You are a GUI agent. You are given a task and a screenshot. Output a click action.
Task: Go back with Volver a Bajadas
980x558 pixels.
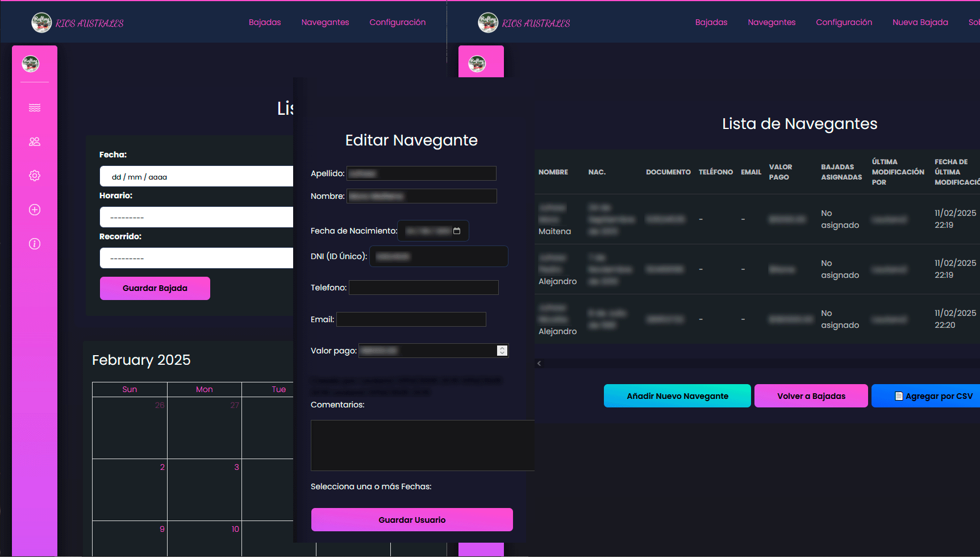(x=811, y=396)
